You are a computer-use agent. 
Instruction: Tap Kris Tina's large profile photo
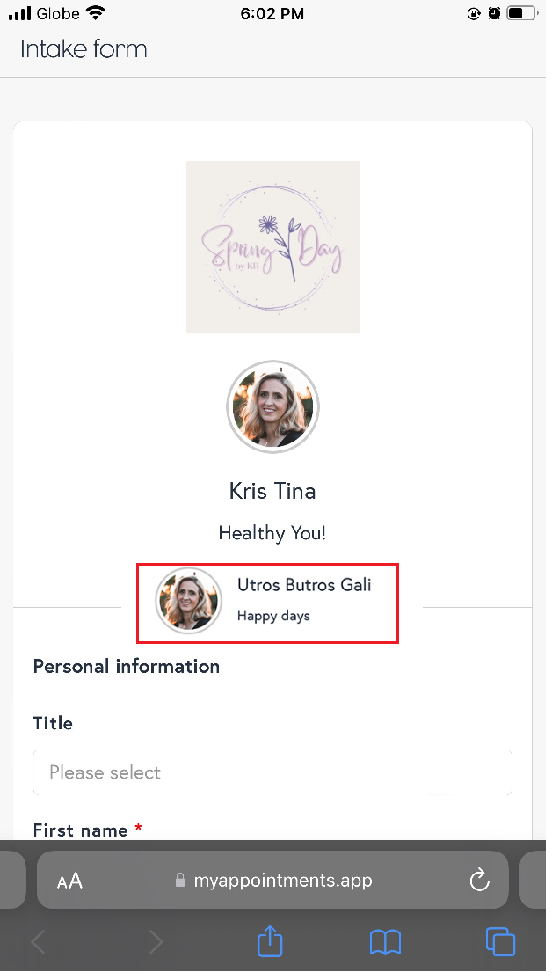272,407
